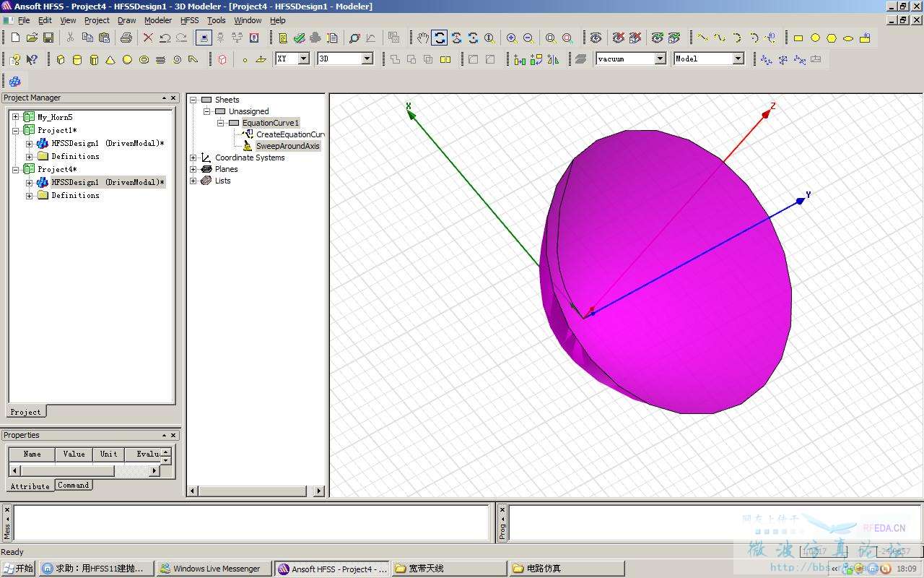
Task: Select the Draw Helix tool
Action: point(160,59)
